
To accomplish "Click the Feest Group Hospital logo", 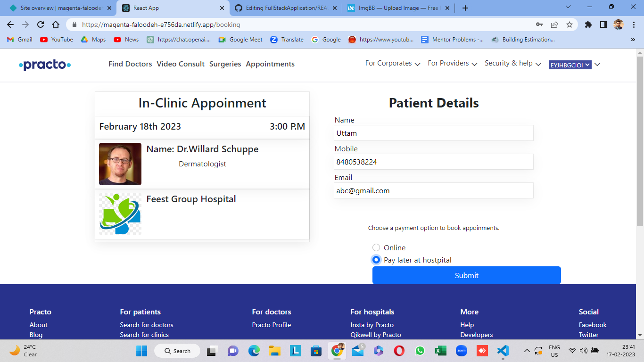I will [120, 214].
